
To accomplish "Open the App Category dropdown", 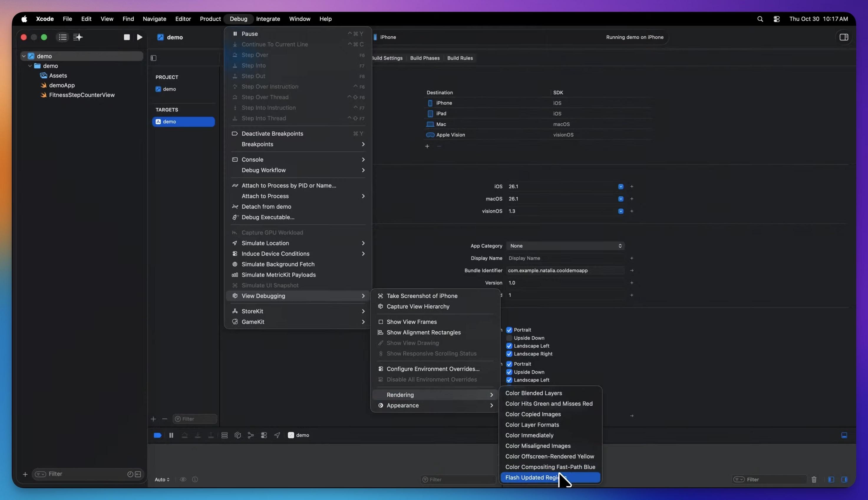I will click(565, 246).
